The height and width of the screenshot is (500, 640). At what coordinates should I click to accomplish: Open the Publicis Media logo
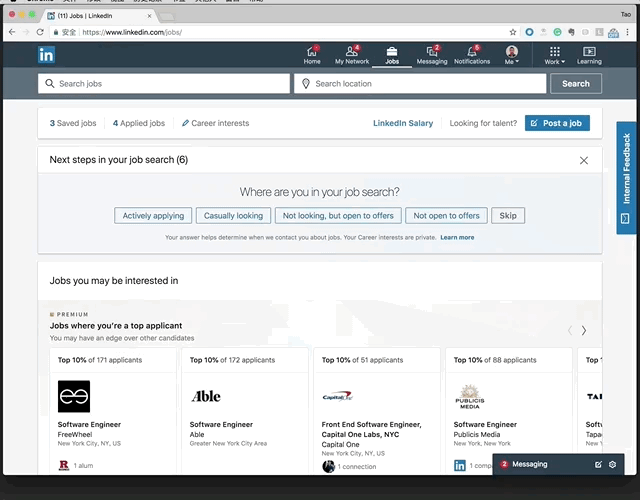click(470, 396)
